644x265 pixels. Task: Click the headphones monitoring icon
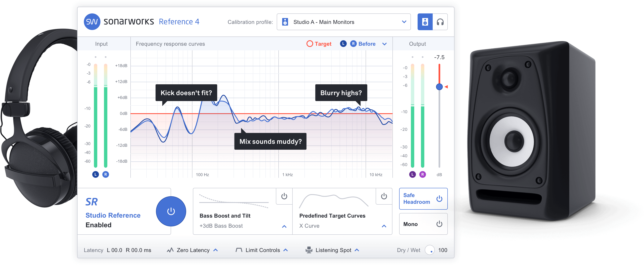pos(440,22)
